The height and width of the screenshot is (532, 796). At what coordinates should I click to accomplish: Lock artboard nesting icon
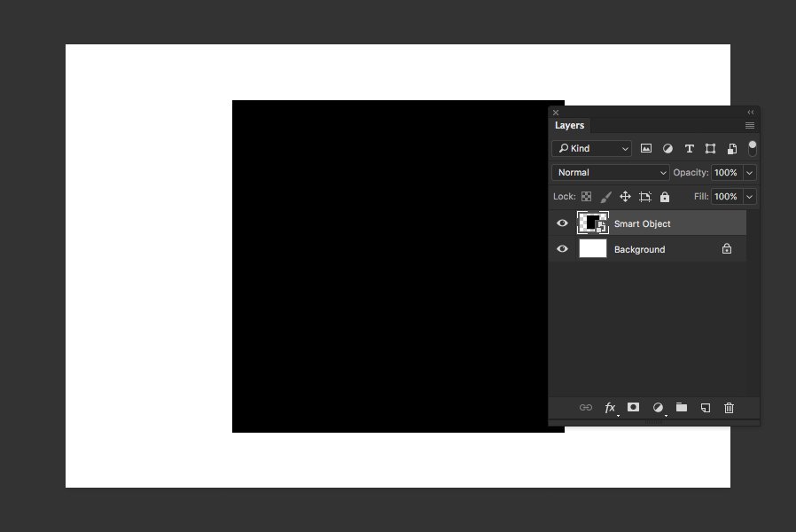644,197
